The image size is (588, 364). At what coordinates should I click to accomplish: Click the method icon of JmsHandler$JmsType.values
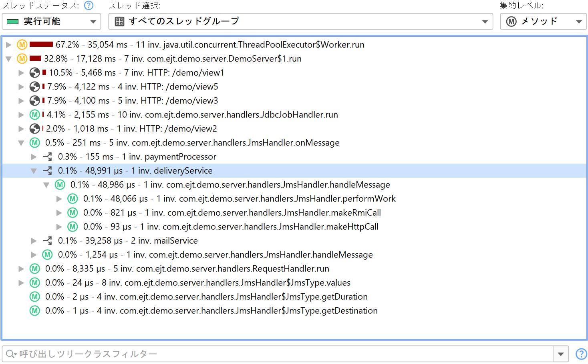coord(35,283)
